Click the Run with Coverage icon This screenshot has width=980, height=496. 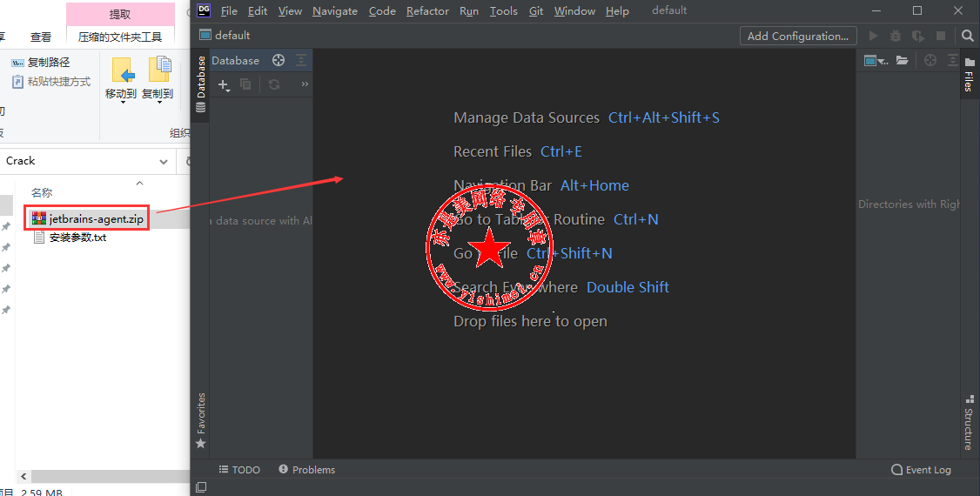pos(917,36)
